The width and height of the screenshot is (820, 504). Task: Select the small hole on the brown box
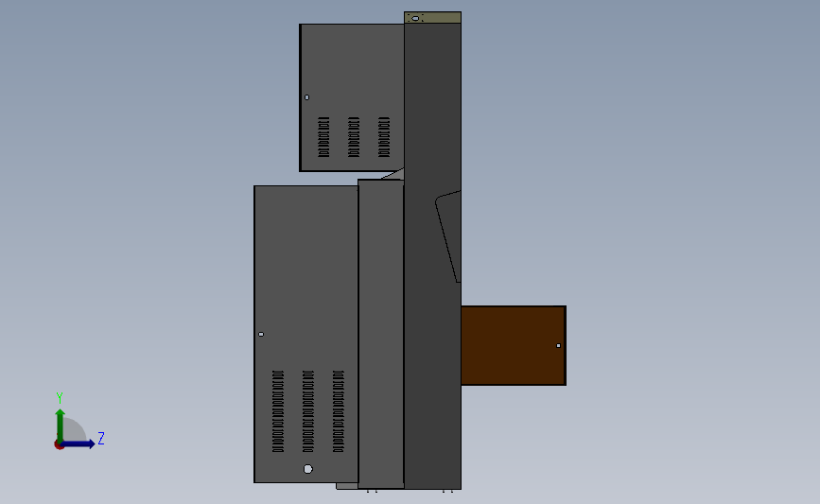coord(559,345)
